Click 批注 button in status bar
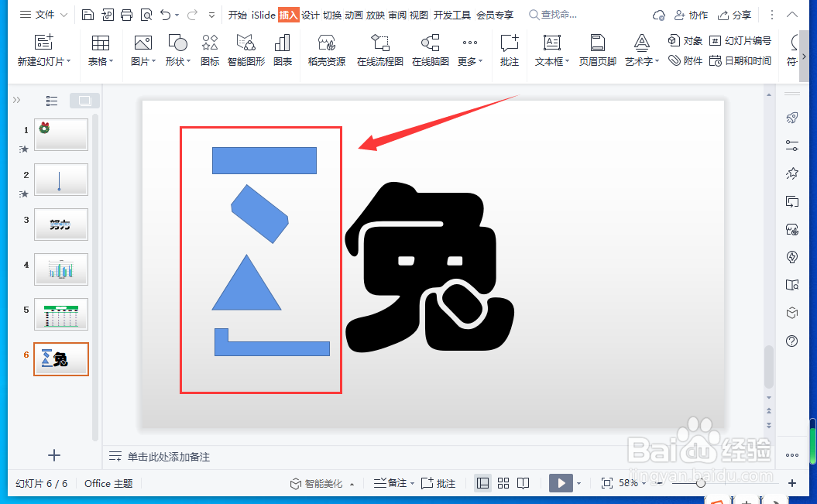The image size is (817, 504). pyautogui.click(x=438, y=483)
